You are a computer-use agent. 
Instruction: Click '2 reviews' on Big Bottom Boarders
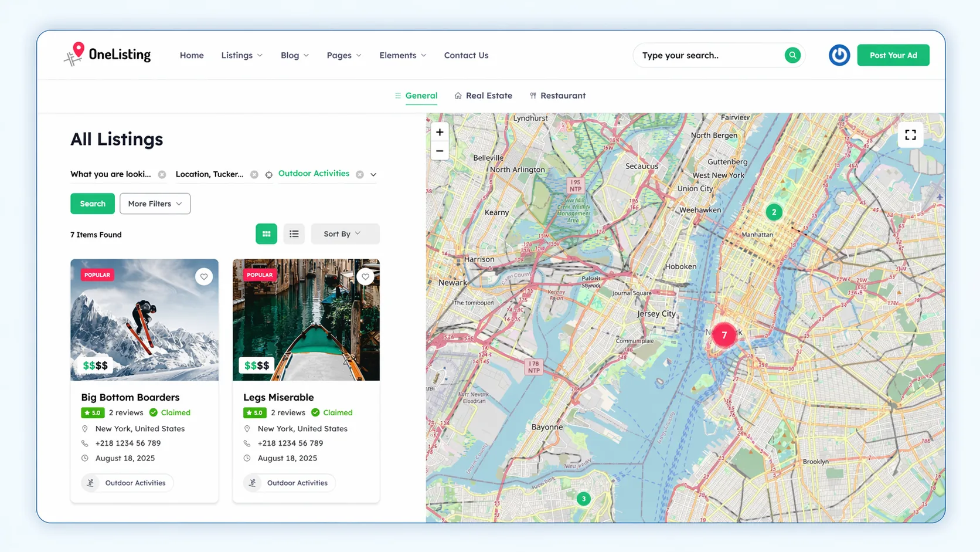click(126, 413)
